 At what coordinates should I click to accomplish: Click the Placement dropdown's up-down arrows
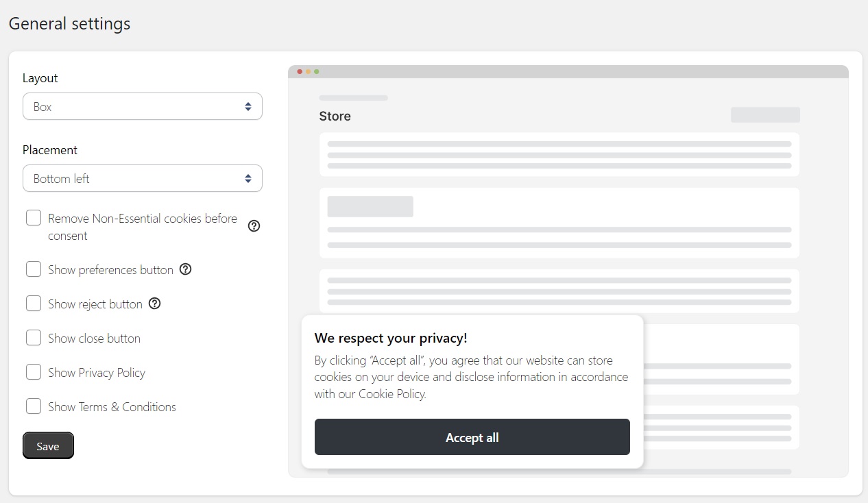coord(248,178)
